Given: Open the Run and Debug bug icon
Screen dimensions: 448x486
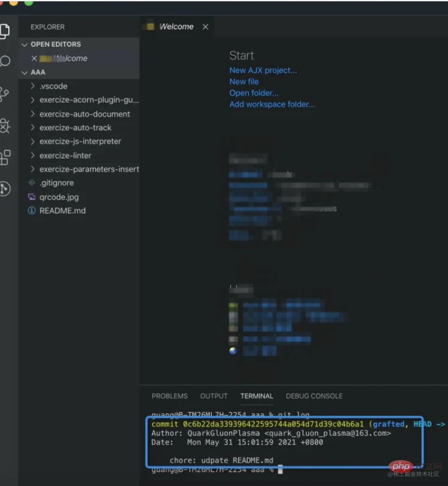Looking at the screenshot, I should tap(5, 126).
